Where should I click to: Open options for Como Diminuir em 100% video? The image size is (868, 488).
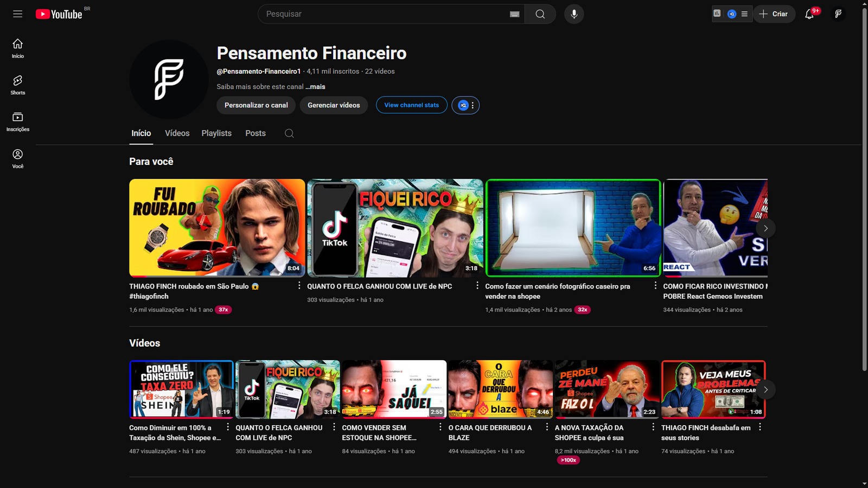(227, 427)
